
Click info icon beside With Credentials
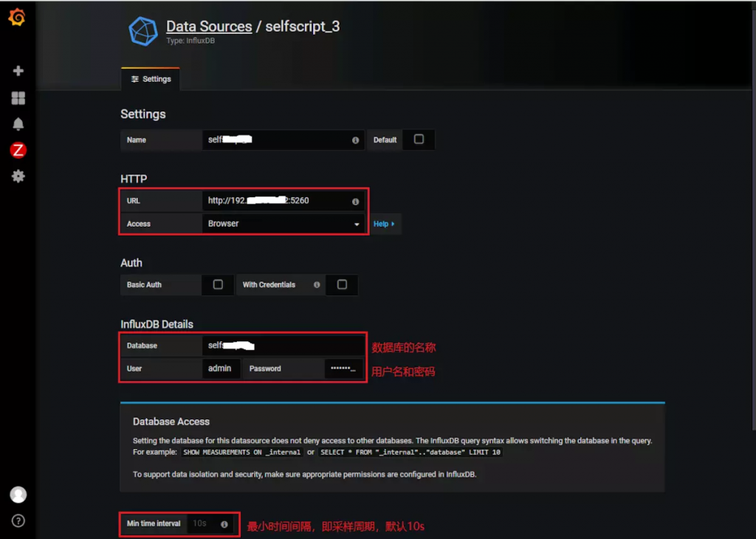[x=317, y=285]
